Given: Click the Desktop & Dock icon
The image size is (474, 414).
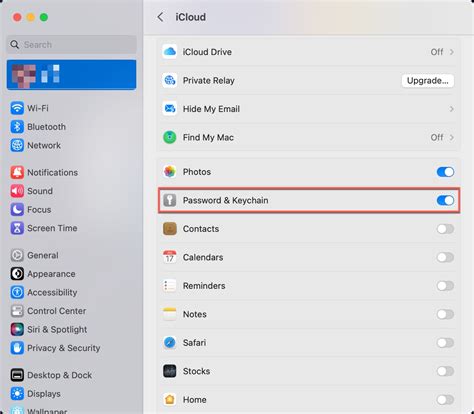Looking at the screenshot, I should pos(17,375).
